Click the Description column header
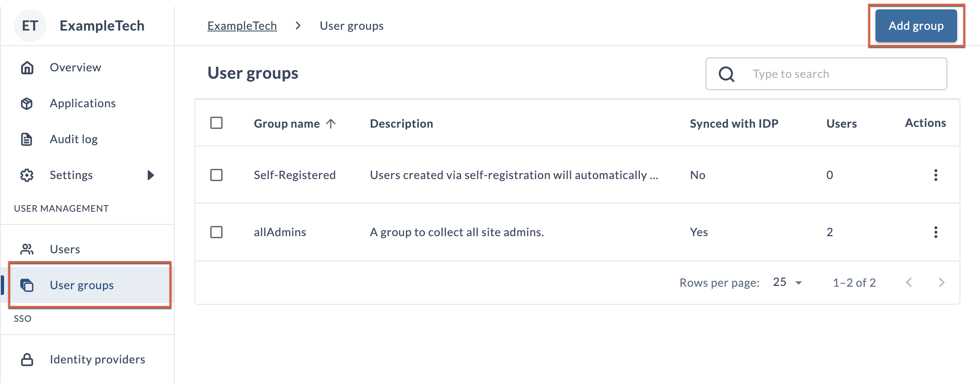980x383 pixels. coord(401,124)
